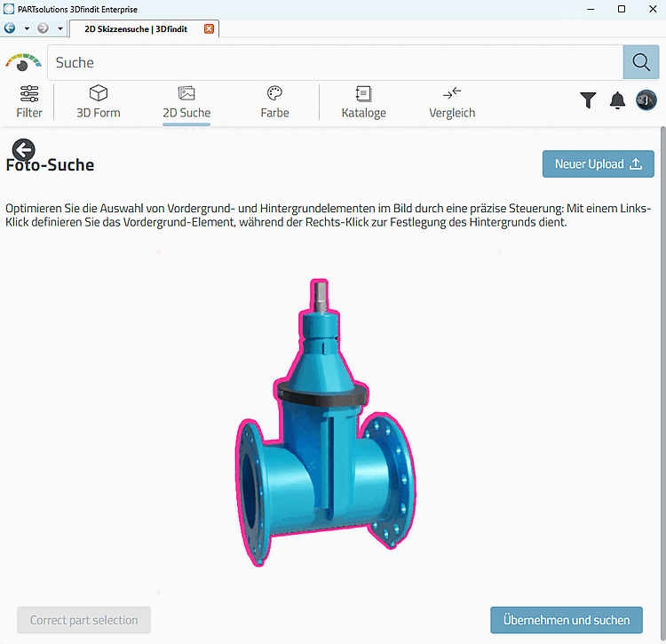The height and width of the screenshot is (644, 666).
Task: Open the notifications bell
Action: click(617, 100)
